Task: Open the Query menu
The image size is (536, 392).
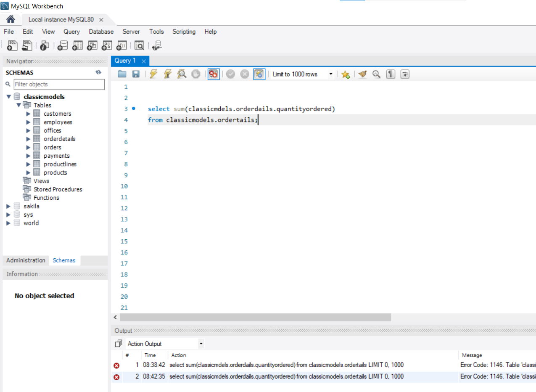Action: click(x=72, y=32)
